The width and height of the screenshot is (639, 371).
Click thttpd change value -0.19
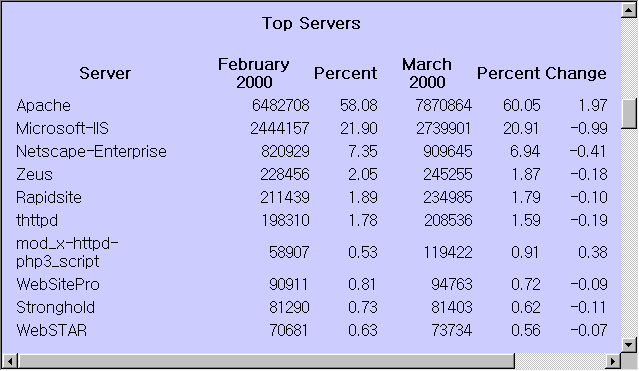pyautogui.click(x=589, y=221)
